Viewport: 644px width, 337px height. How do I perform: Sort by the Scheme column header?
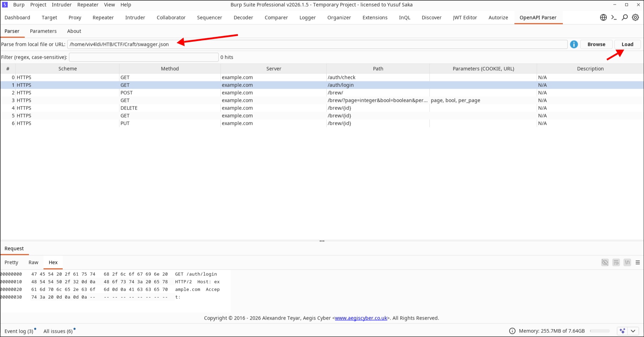68,69
